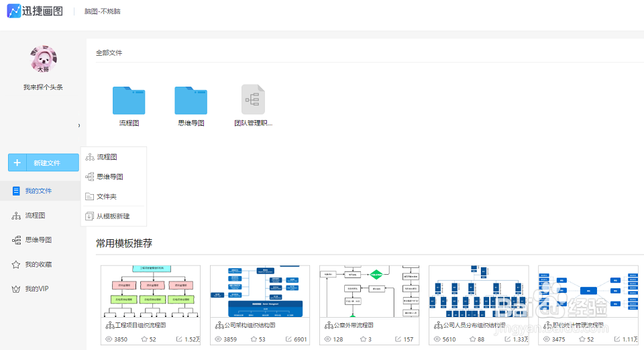
Task: Click the user avatar picture
Action: pyautogui.click(x=44, y=59)
